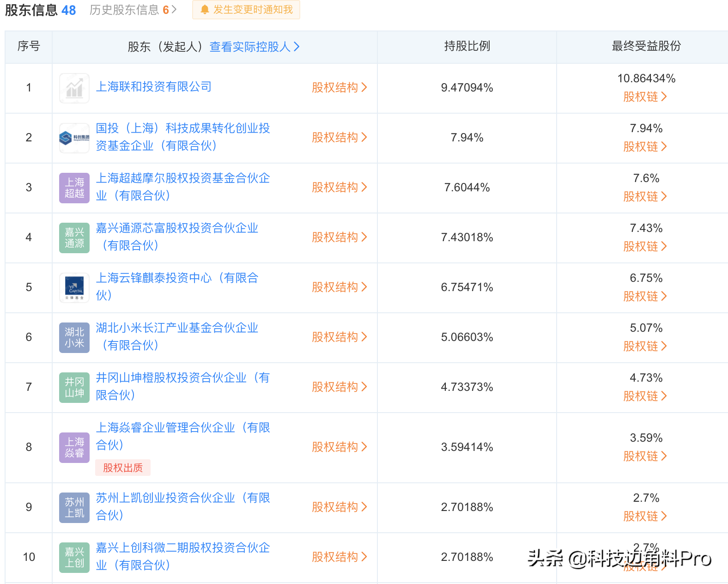This screenshot has height=584, width=728.
Task: Expand 股权结构 for 湖北小米长江产业基金
Action: coord(340,337)
